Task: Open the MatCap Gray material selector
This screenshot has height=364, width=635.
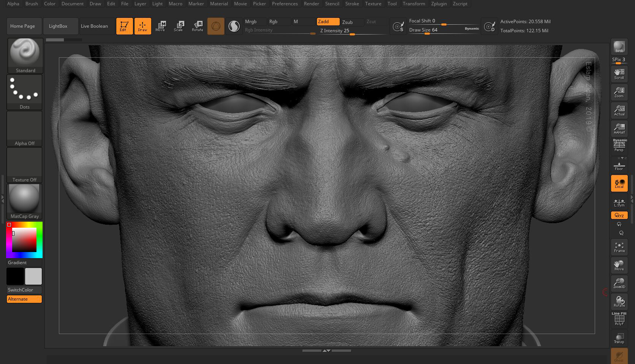Action: pyautogui.click(x=24, y=202)
